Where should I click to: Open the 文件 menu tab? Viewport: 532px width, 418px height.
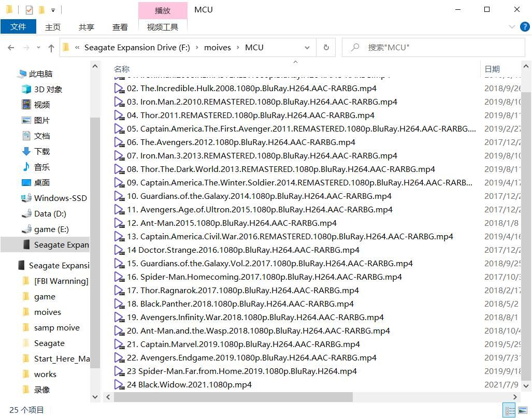[x=18, y=27]
